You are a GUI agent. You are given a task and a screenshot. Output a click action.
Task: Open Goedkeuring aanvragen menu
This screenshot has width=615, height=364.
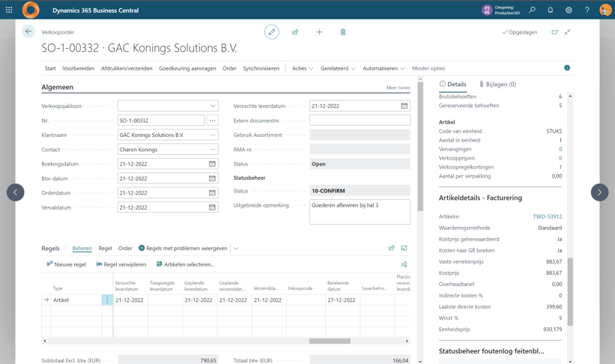[187, 68]
